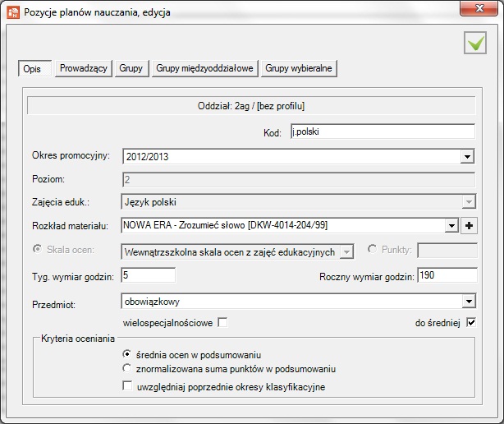Viewport: 504px width, 424px height.
Task: Open the Grupy wybieralne tab
Action: [299, 68]
